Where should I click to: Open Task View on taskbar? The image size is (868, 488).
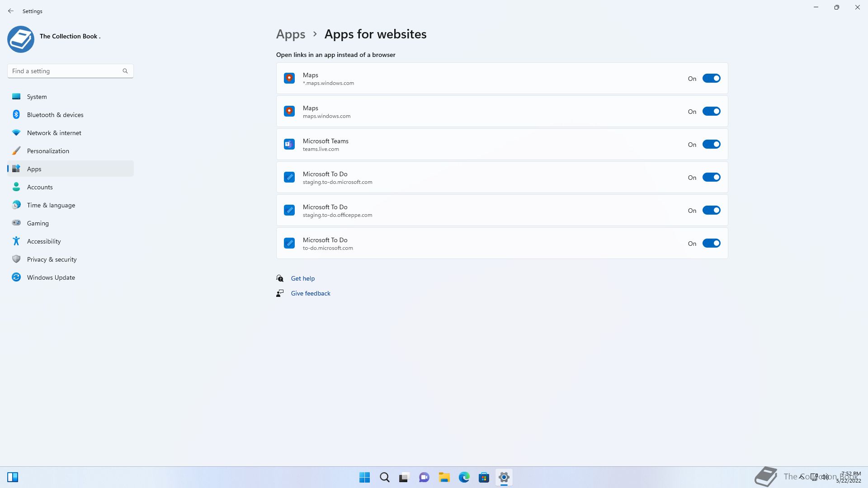point(404,477)
